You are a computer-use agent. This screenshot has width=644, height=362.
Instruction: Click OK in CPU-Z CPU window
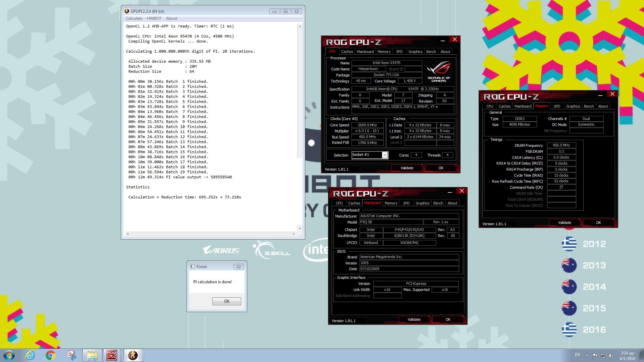coord(441,168)
